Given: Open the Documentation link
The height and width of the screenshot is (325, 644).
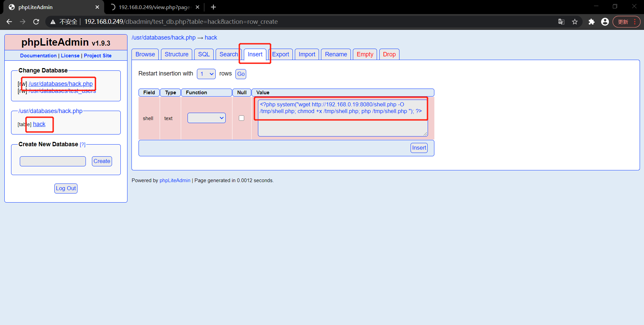Looking at the screenshot, I should coord(38,56).
